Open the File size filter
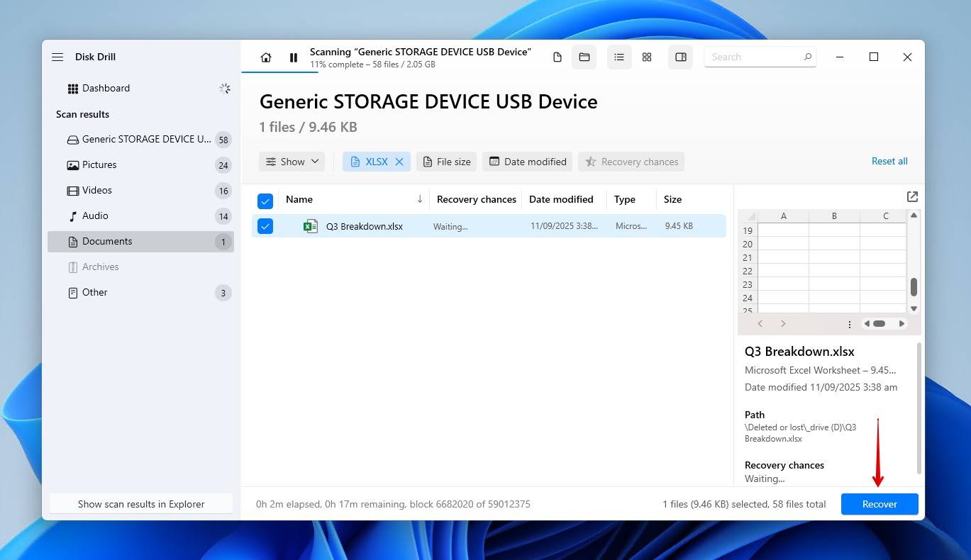This screenshot has height=560, width=971. 447,162
